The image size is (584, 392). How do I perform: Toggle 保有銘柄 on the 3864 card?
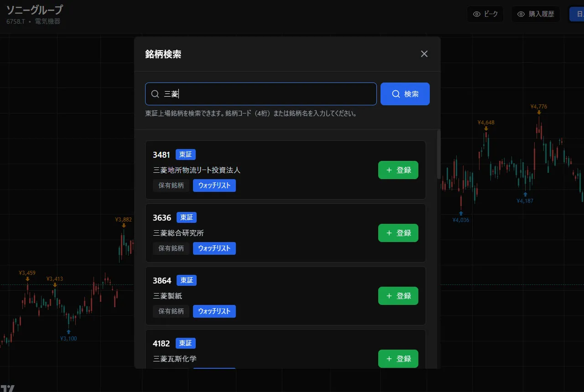tap(171, 311)
